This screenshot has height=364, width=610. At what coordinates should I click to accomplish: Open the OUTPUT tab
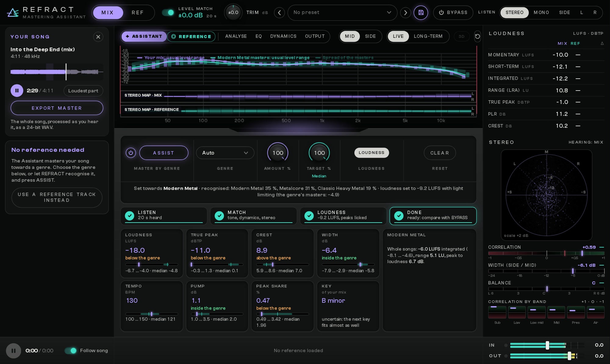tap(315, 36)
